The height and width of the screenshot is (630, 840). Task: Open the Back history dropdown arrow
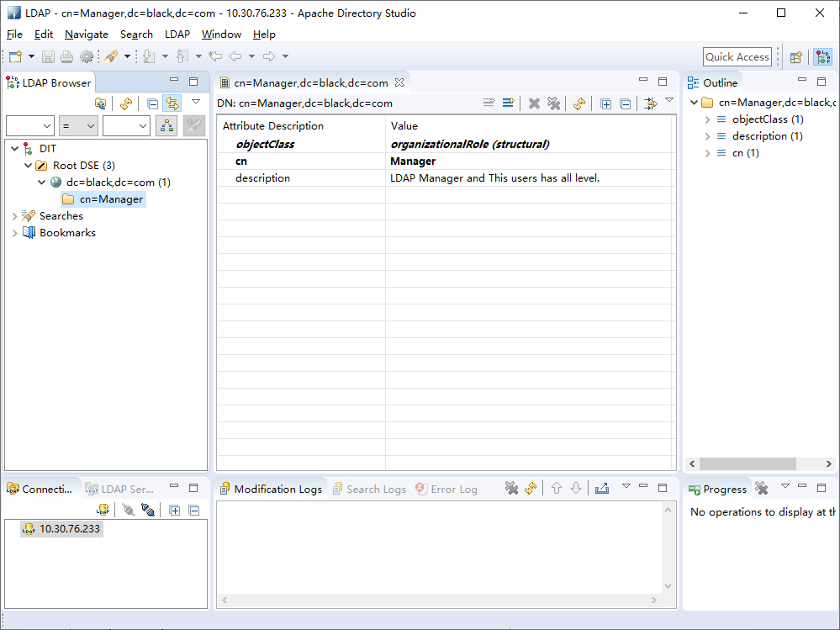pos(251,56)
